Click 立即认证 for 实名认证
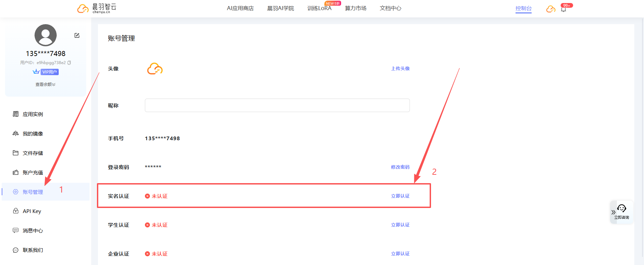The image size is (644, 265). pos(400,196)
